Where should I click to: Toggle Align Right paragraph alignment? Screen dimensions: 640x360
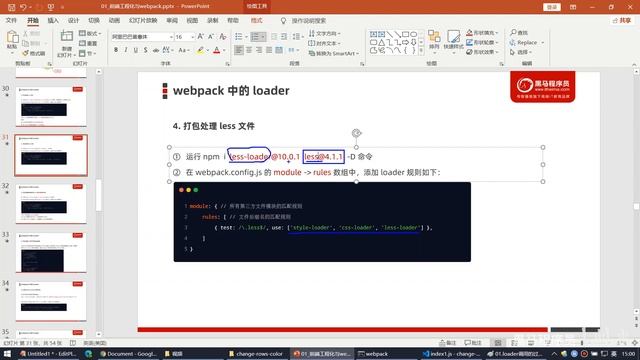tap(259, 50)
